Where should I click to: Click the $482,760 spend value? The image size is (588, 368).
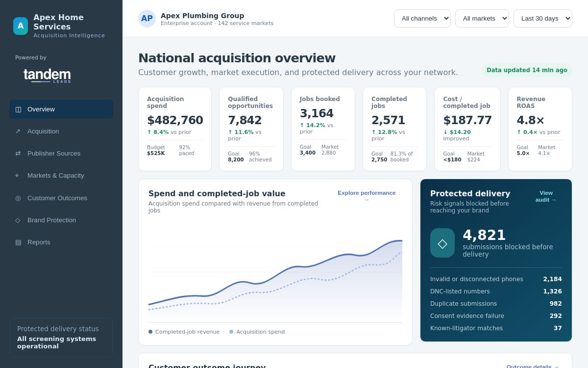175,120
